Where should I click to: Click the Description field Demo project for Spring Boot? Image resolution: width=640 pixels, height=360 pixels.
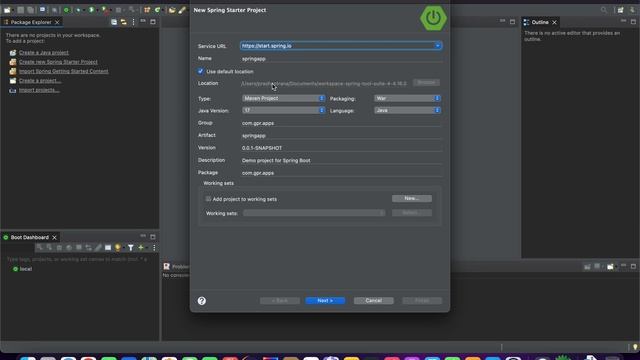(x=342, y=160)
